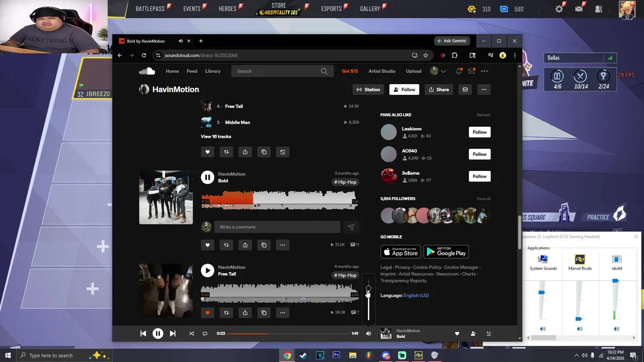
Task: Bookmark this page with the star icon
Action: tap(426, 55)
